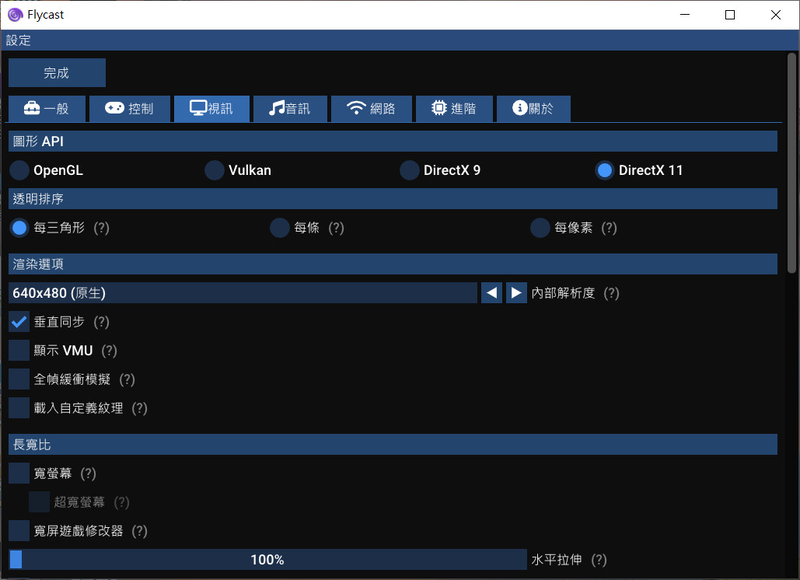The image size is (800, 580).
Task: Minimize the Flycast window
Action: [x=685, y=15]
